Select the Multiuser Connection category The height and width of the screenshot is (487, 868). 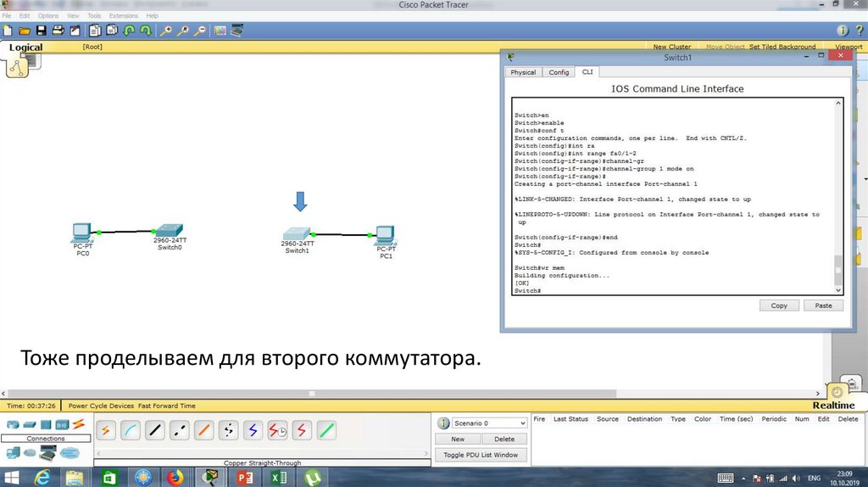pos(70,453)
